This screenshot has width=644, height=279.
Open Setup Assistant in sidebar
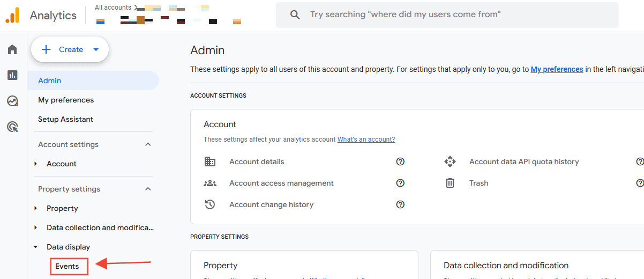pyautogui.click(x=65, y=119)
